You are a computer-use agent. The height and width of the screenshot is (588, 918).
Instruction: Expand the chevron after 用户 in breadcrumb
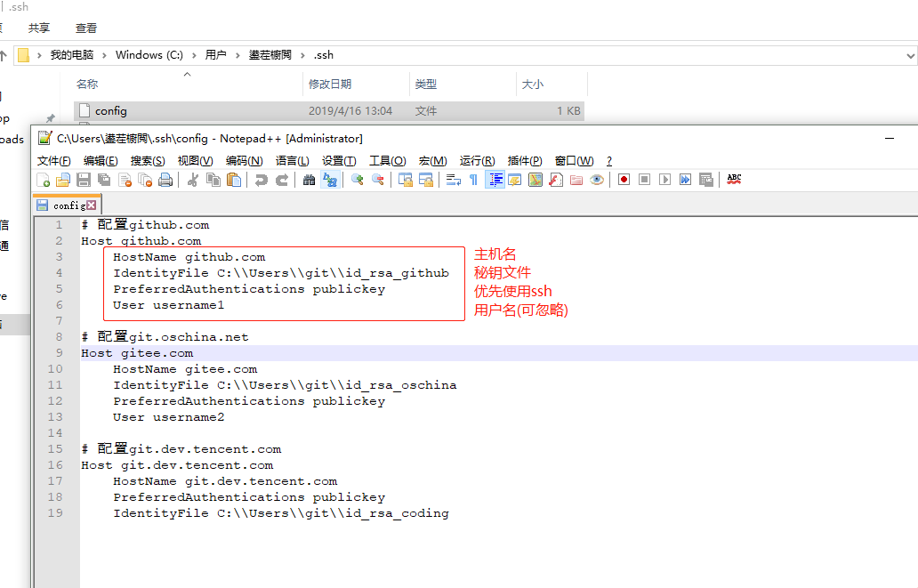pos(238,55)
